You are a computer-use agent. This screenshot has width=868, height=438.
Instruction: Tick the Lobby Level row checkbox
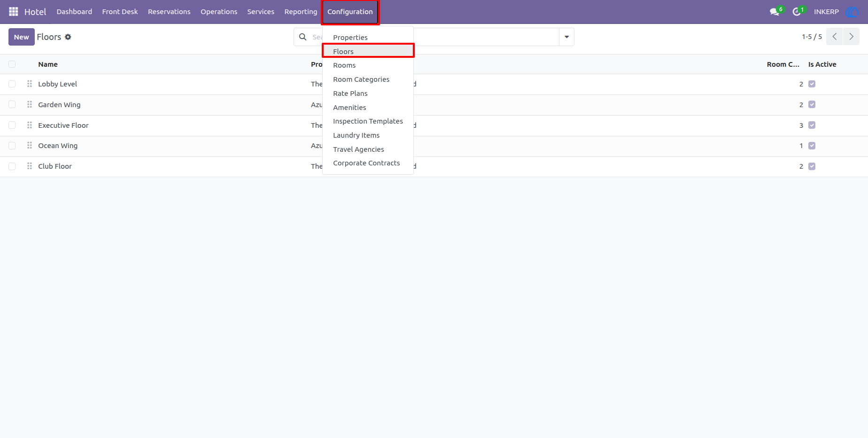point(12,84)
